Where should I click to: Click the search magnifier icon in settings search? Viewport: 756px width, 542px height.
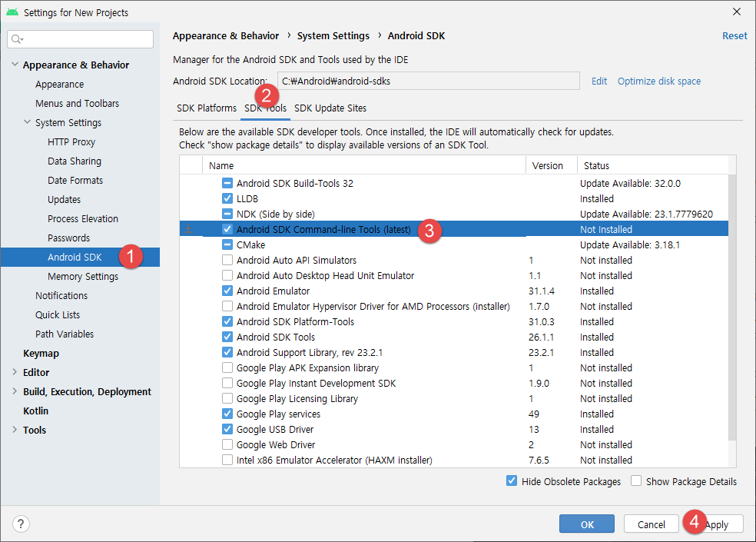tap(17, 39)
